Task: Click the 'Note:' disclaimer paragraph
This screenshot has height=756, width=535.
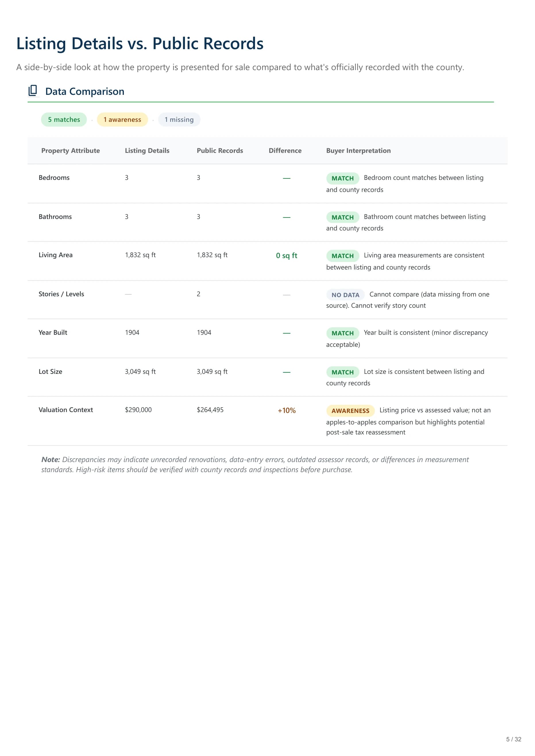Action: 255,464
